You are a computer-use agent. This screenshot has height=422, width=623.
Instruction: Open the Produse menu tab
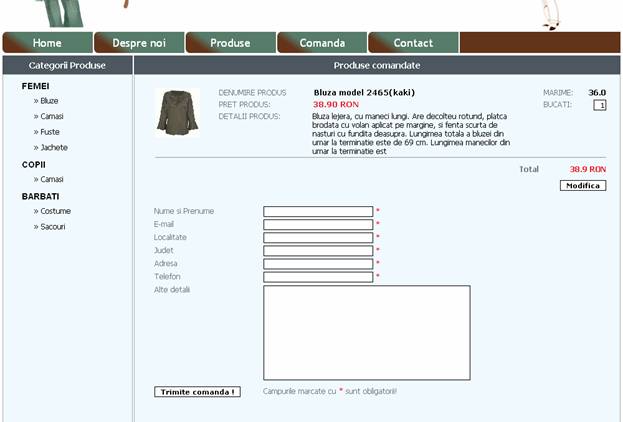(230, 43)
